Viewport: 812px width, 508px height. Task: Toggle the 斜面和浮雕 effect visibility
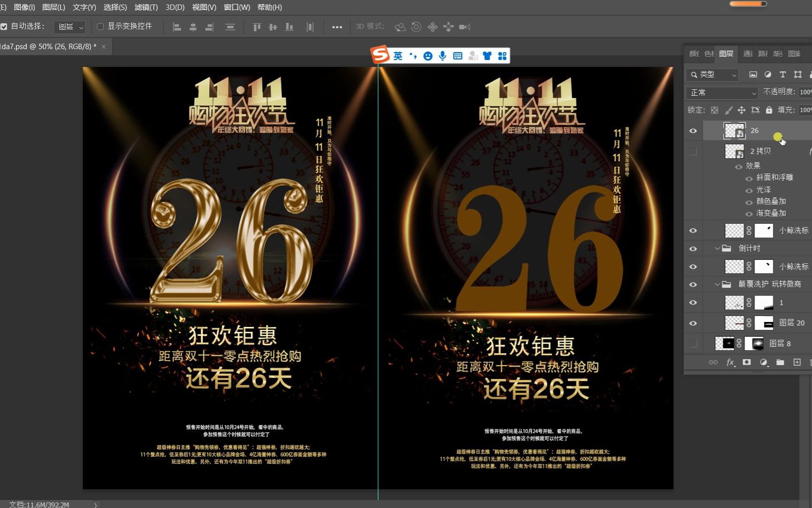point(750,178)
